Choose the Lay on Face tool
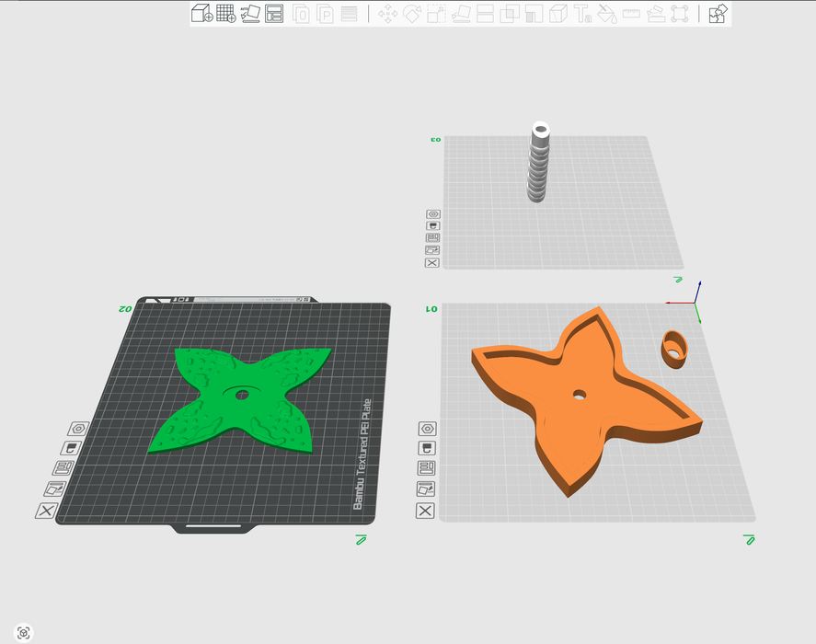 point(461,14)
